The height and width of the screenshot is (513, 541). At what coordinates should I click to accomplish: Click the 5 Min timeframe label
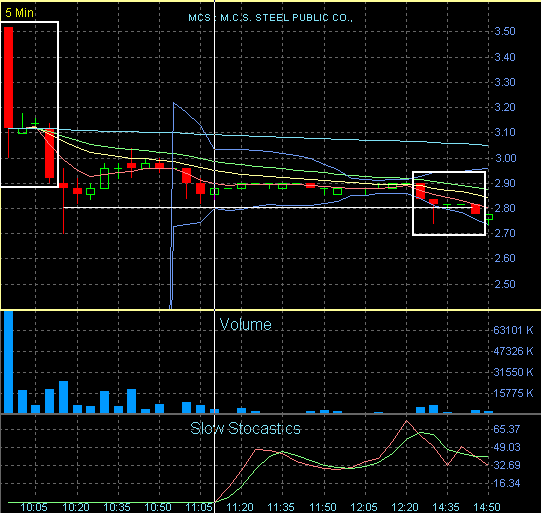(x=20, y=13)
